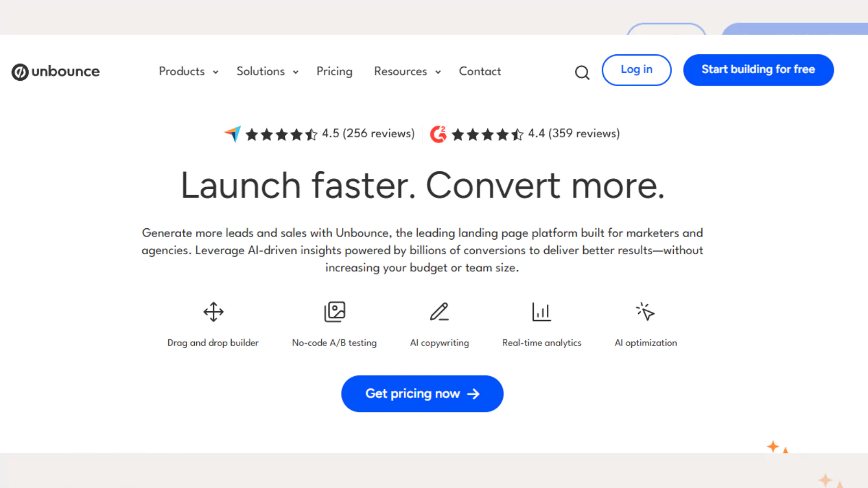868x488 pixels.
Task: Open the search magnifier icon
Action: [x=582, y=72]
